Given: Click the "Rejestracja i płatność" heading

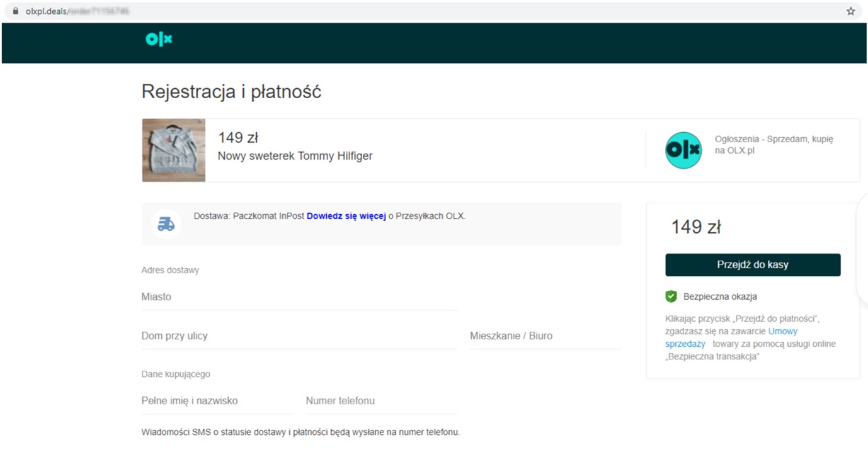Looking at the screenshot, I should point(231,92).
